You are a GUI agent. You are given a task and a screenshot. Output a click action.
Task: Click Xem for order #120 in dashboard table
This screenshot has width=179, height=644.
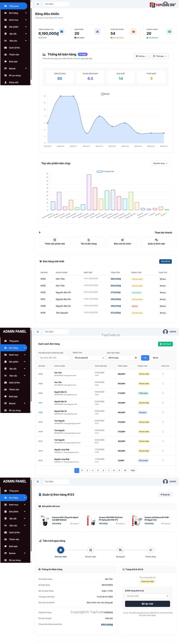point(163,306)
